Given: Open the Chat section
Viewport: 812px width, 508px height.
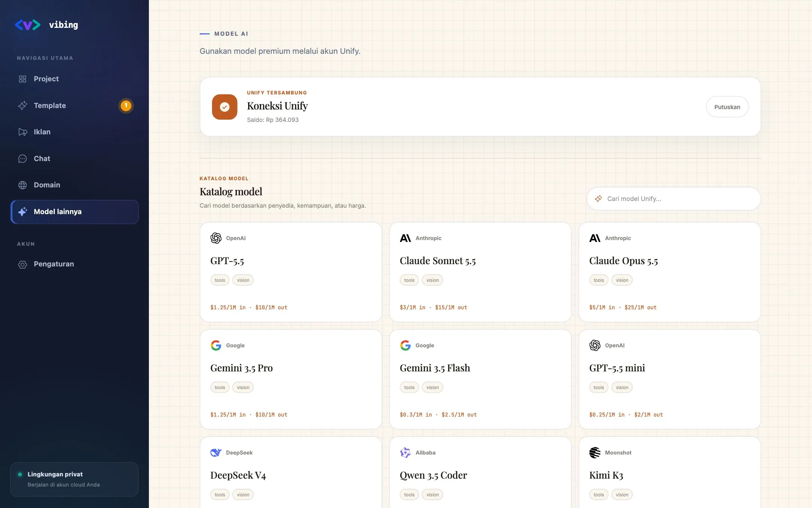Looking at the screenshot, I should [74, 159].
